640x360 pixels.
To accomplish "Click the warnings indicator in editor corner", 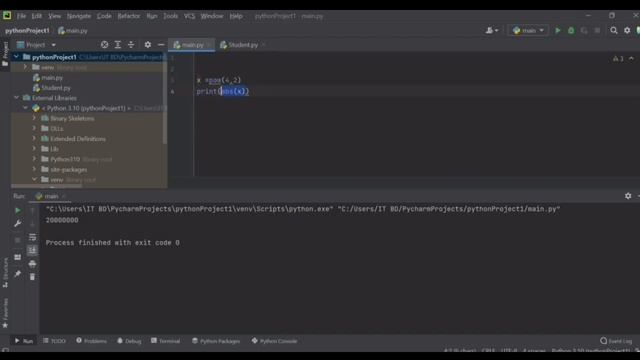I will pyautogui.click(x=618, y=59).
